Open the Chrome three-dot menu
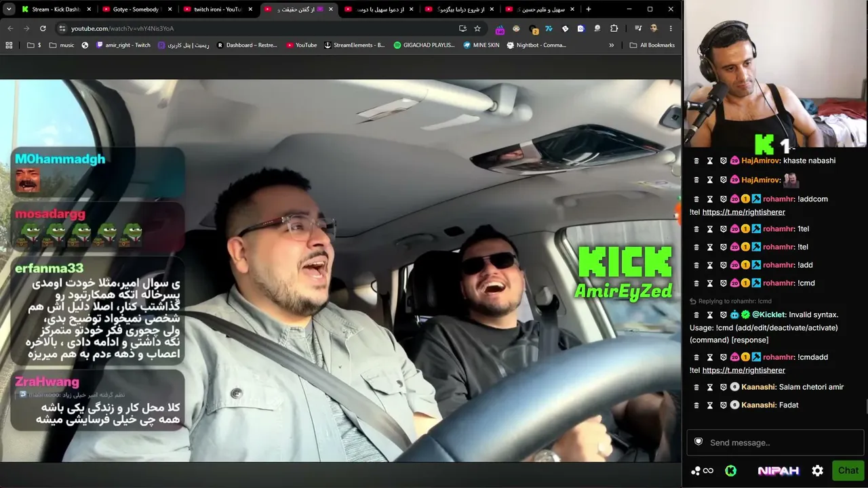This screenshot has width=868, height=488. (671, 28)
